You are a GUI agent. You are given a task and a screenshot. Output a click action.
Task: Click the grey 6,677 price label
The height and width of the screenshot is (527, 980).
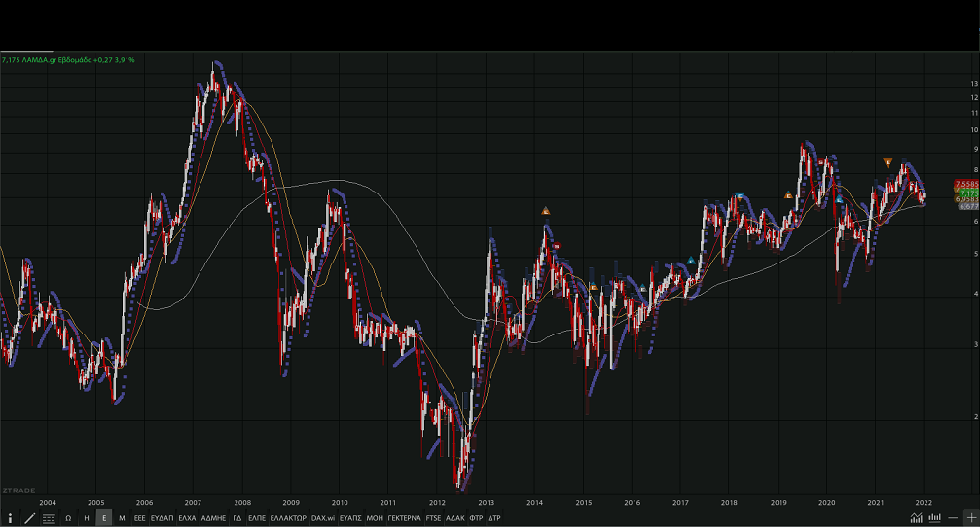pos(968,206)
